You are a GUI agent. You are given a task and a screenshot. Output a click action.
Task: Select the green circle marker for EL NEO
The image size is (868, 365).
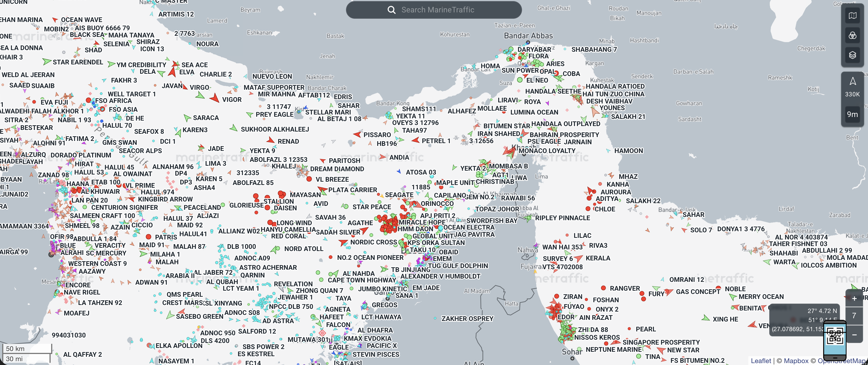click(x=520, y=80)
